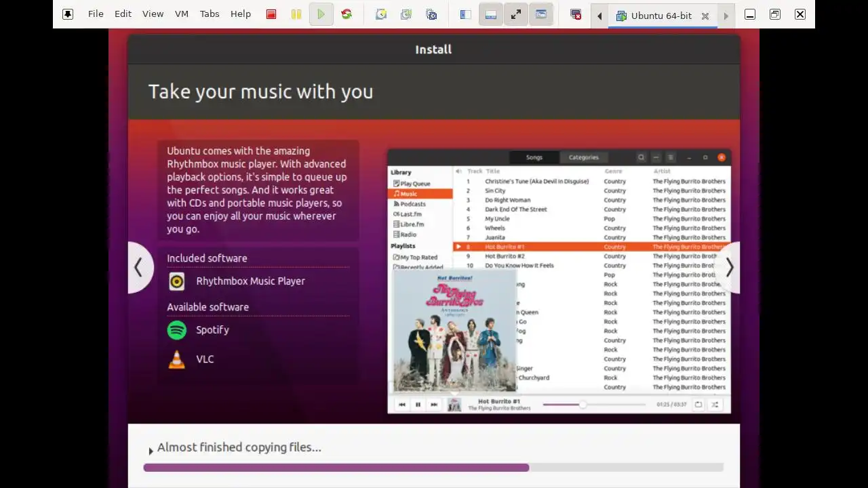Click the installation progress bar

(433, 468)
